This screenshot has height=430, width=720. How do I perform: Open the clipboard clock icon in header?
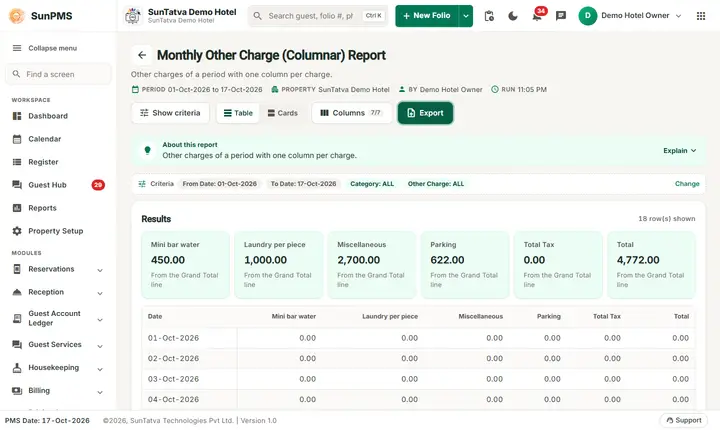pyautogui.click(x=489, y=16)
